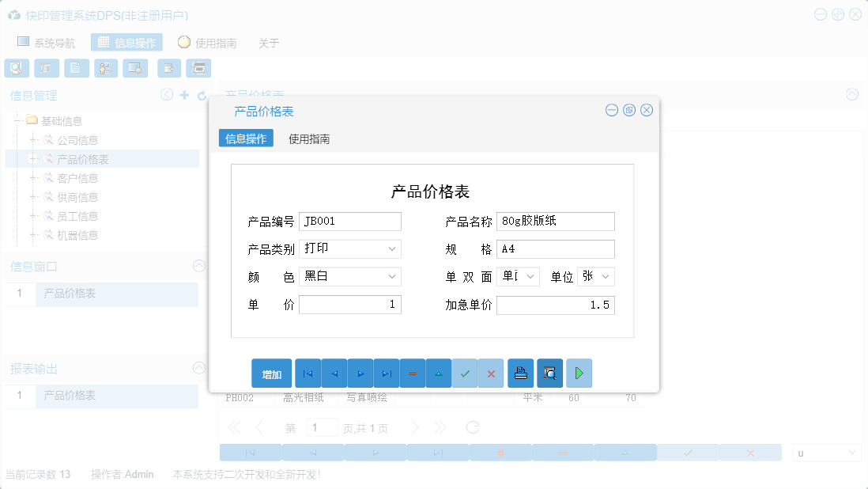
Task: Click the 增加 button
Action: tap(271, 373)
